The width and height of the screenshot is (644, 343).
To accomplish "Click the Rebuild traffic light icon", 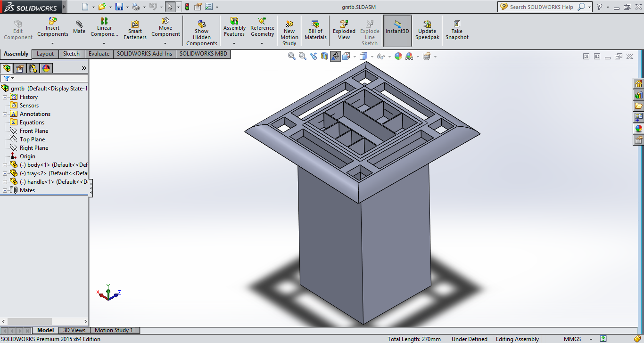I will 187,7.
